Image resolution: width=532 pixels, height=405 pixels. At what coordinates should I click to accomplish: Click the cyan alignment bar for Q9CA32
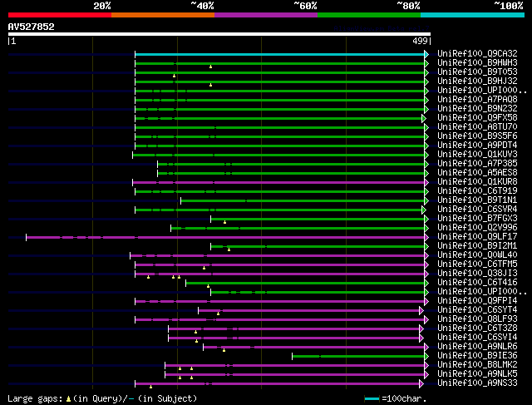(279, 54)
